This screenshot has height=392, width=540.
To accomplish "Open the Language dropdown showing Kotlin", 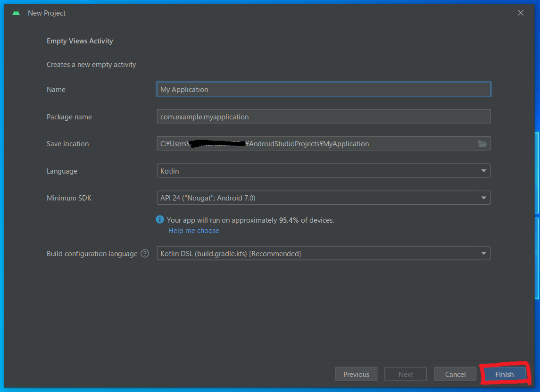I will click(324, 171).
